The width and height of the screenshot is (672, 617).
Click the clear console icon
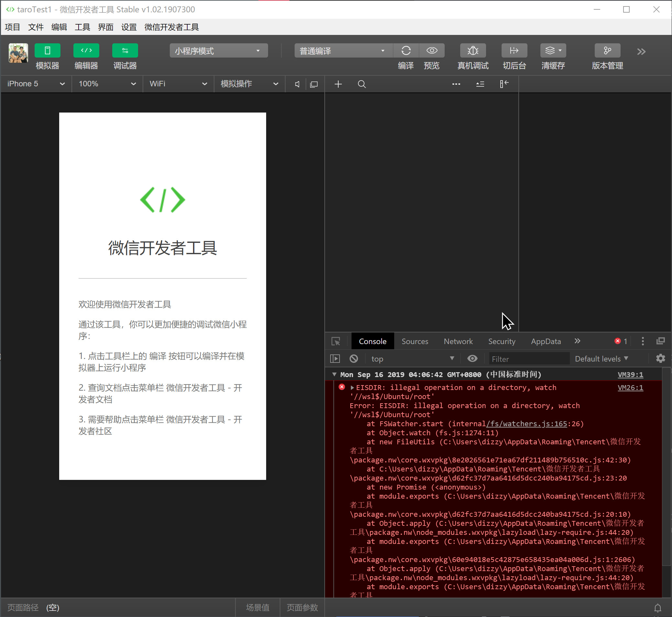click(x=354, y=359)
